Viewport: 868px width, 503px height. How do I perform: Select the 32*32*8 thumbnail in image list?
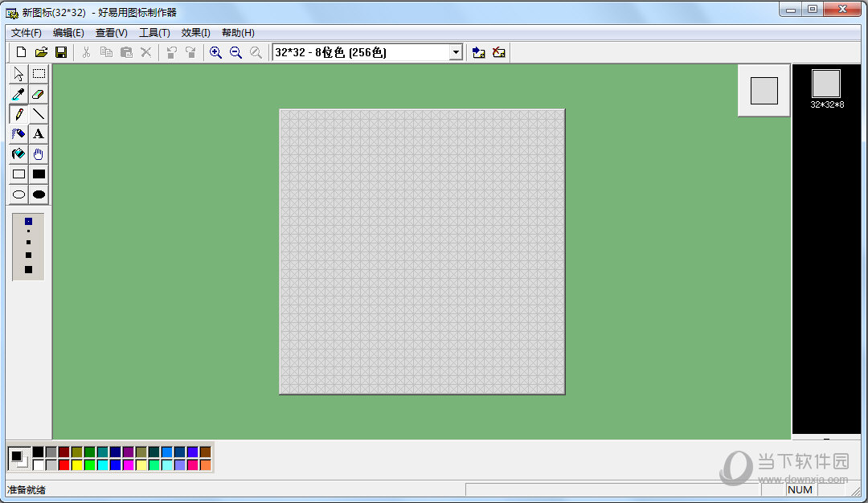pyautogui.click(x=826, y=88)
